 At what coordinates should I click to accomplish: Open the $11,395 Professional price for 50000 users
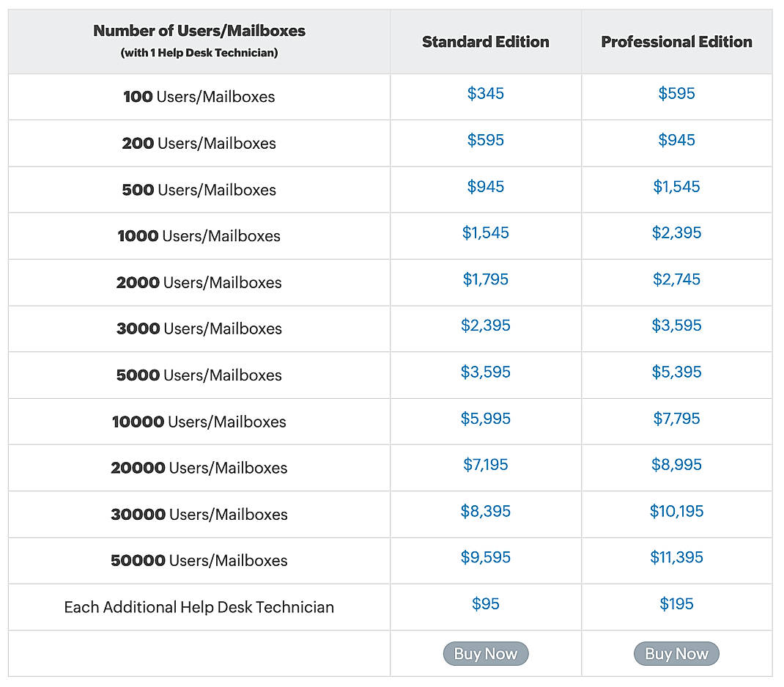coord(676,557)
